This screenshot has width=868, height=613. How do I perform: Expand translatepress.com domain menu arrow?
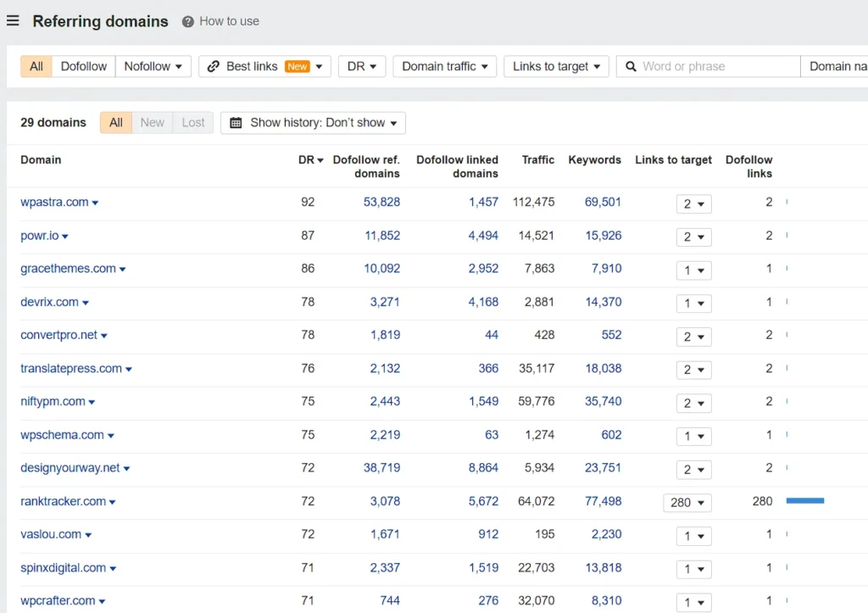click(x=129, y=370)
